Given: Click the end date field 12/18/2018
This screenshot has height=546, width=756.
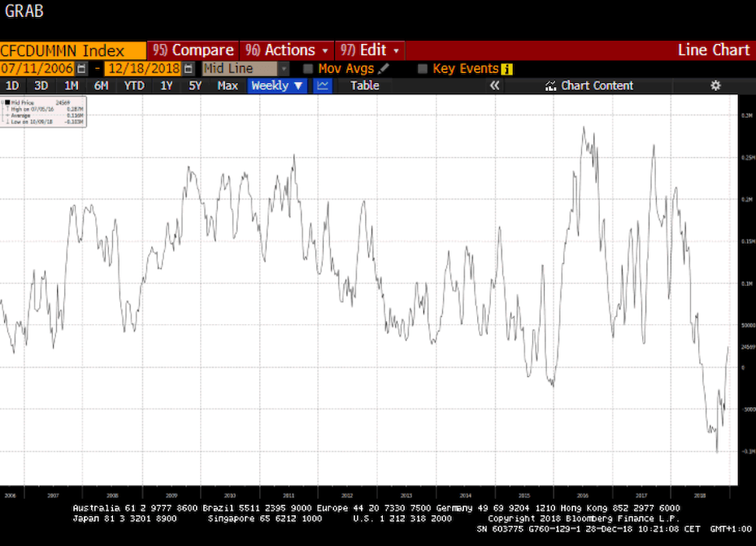Looking at the screenshot, I should (144, 69).
